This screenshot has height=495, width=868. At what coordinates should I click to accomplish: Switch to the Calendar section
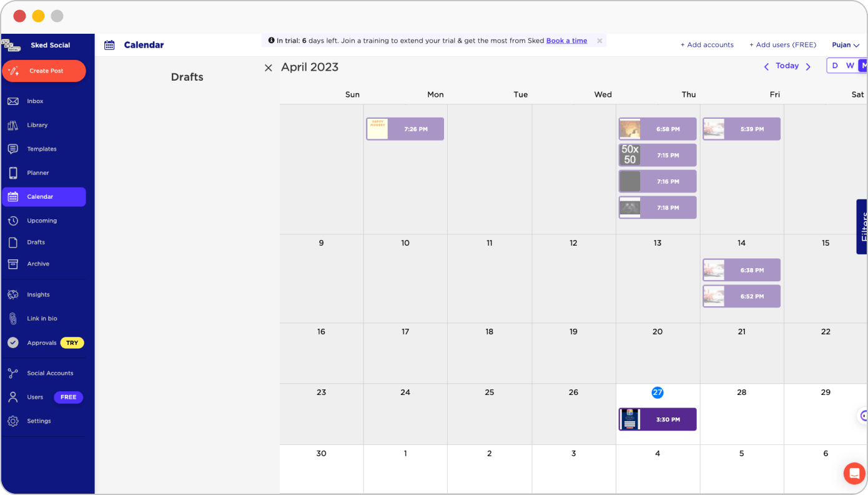(x=41, y=196)
